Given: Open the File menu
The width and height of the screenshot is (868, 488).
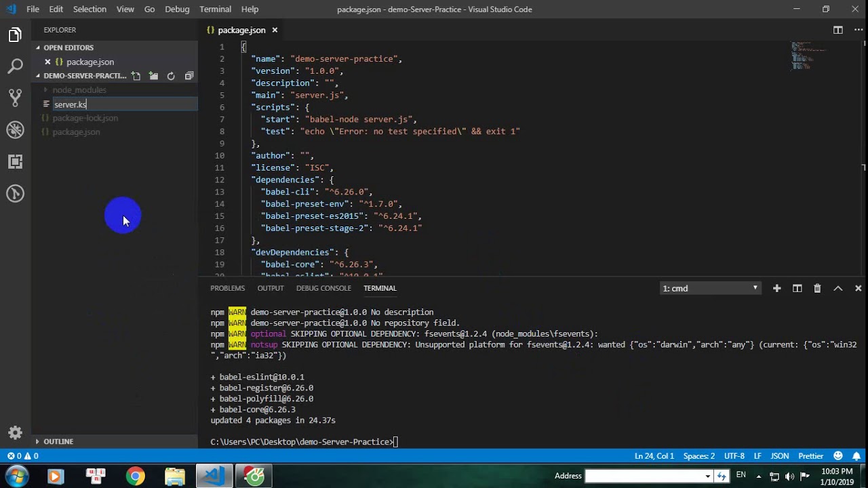Looking at the screenshot, I should [x=33, y=9].
